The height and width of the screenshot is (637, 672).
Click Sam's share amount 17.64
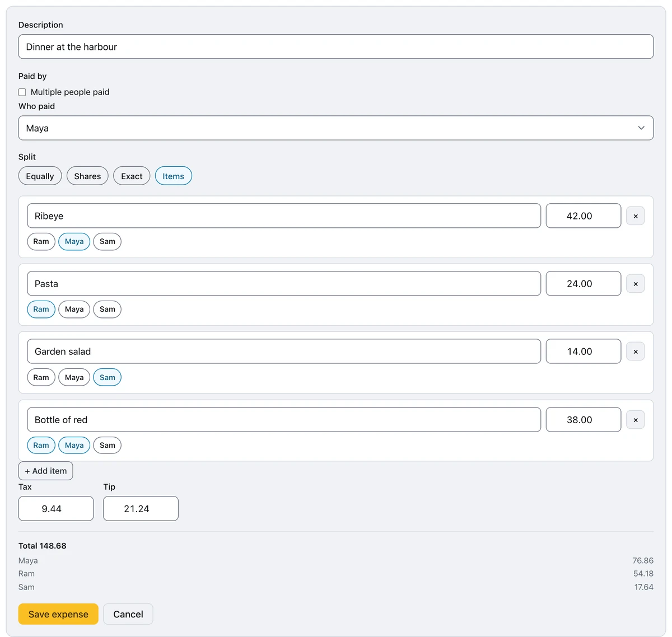tap(644, 587)
